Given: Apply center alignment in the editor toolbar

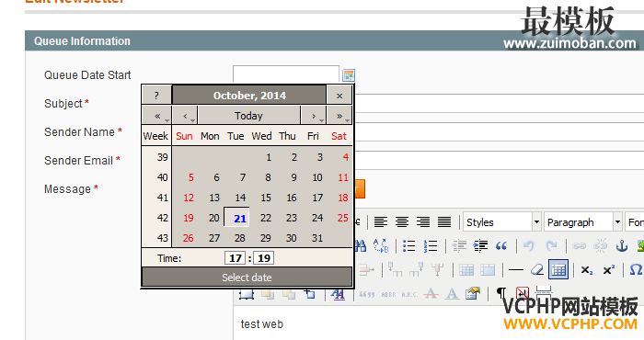Looking at the screenshot, I should 402,222.
